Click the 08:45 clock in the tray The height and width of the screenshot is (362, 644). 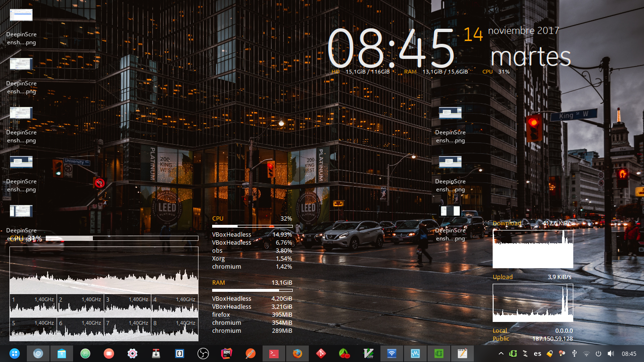tap(629, 354)
